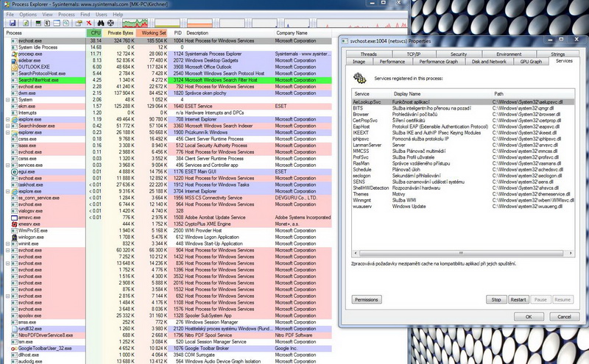The image size is (589, 364).
Task: Click the Save toolbar icon
Action: coord(13,24)
